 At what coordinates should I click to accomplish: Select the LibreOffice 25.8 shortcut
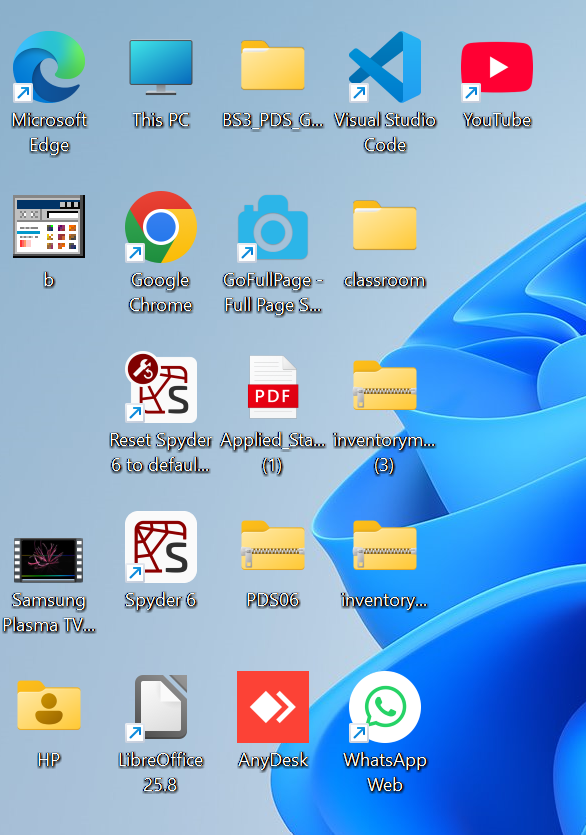161,707
